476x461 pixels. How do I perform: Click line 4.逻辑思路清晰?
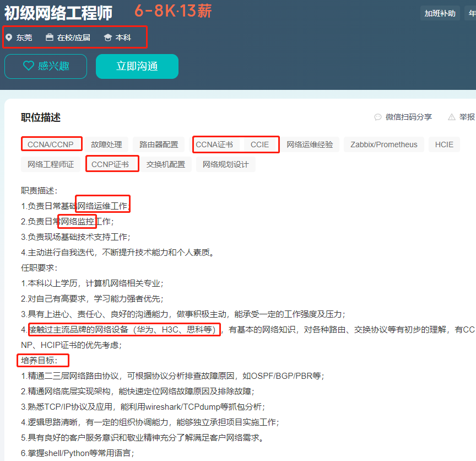[x=150, y=422]
